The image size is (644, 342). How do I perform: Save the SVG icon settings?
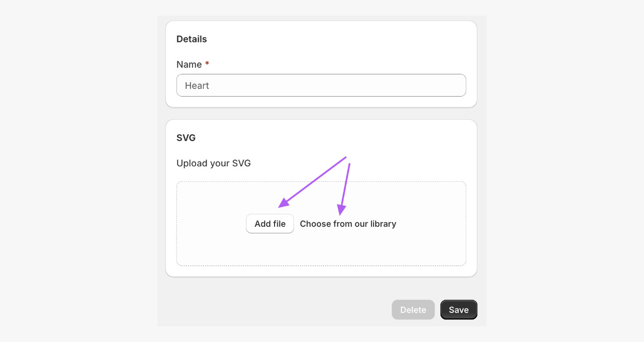coord(458,310)
